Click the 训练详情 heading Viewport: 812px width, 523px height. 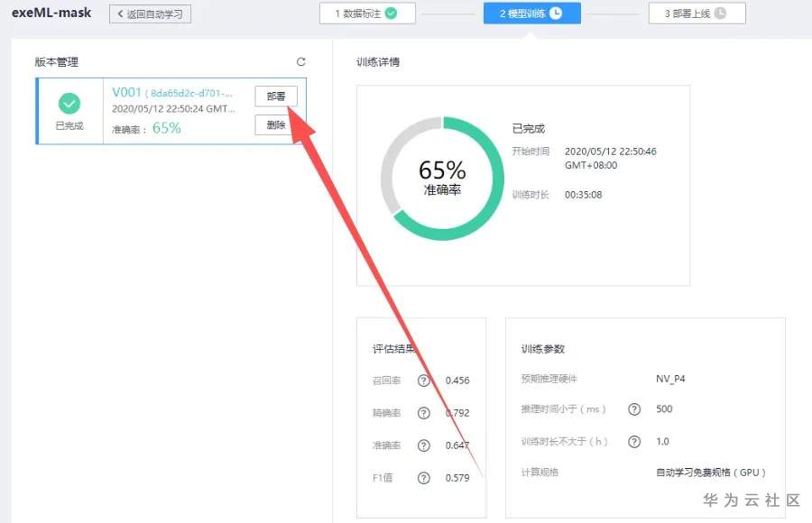point(378,62)
